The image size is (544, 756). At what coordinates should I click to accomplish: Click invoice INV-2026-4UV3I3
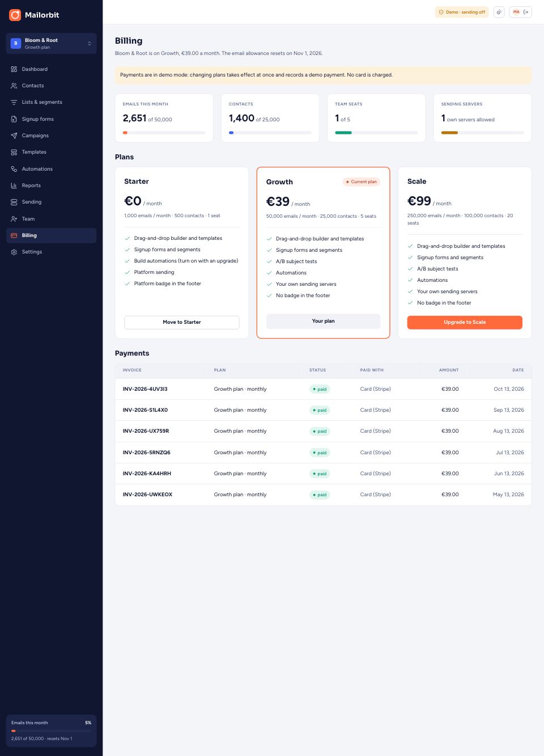pos(145,389)
